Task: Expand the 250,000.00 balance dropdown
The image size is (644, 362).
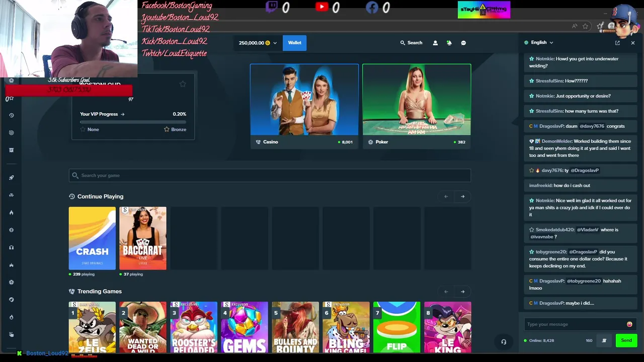Action: pos(258,43)
